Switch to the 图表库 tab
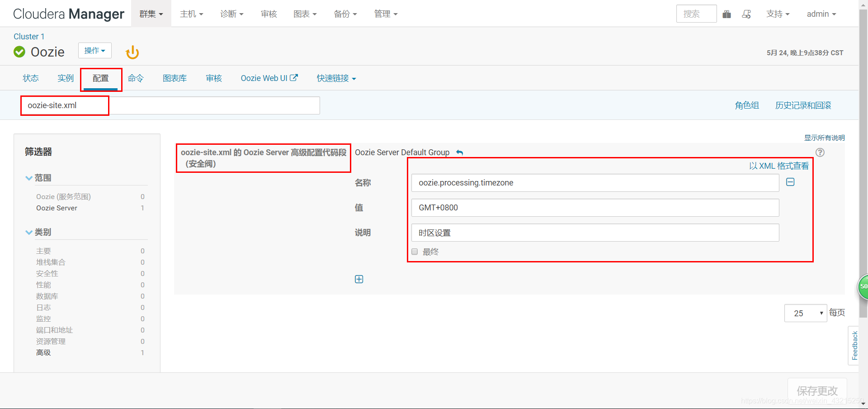868x409 pixels. 175,78
